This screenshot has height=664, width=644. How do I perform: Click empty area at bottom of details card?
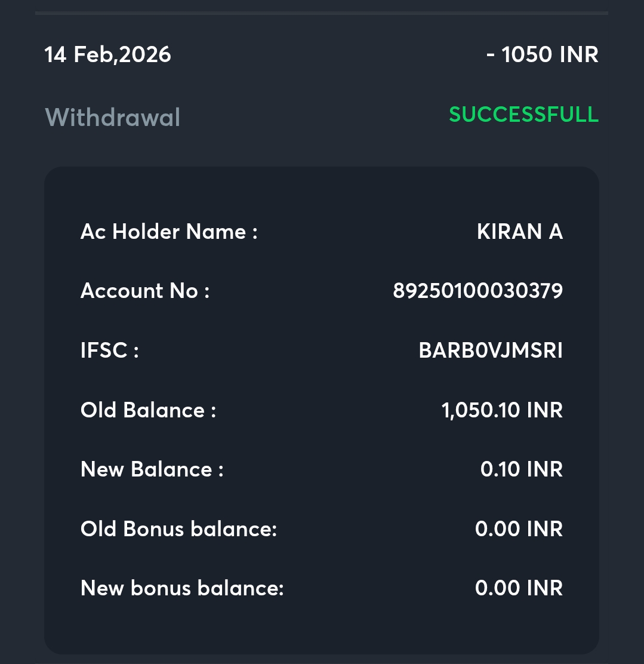pyautogui.click(x=321, y=630)
